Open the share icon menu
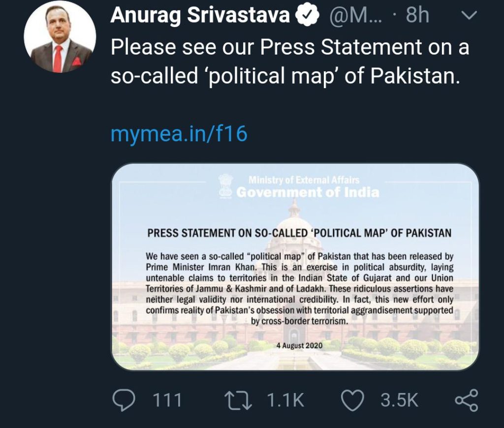 coord(466,400)
